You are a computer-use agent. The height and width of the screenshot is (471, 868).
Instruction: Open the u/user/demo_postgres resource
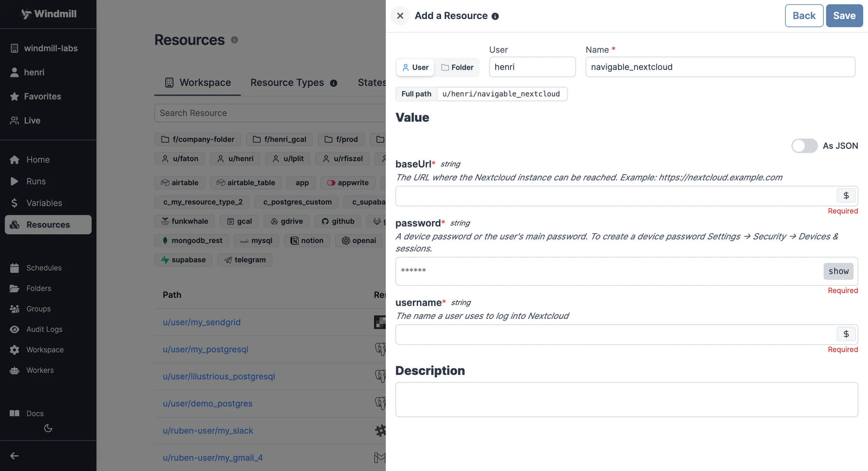coord(207,403)
